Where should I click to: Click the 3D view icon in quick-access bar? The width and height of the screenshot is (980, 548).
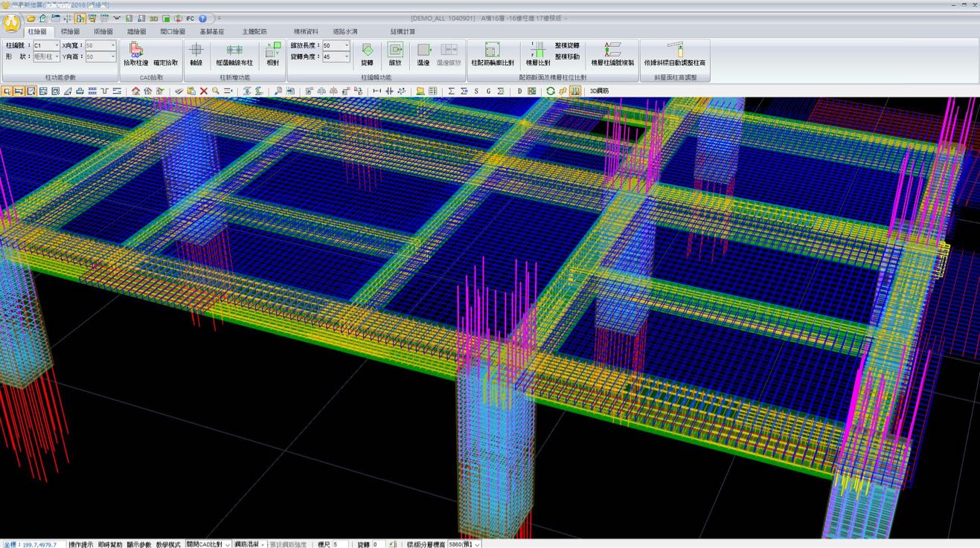pos(153,19)
